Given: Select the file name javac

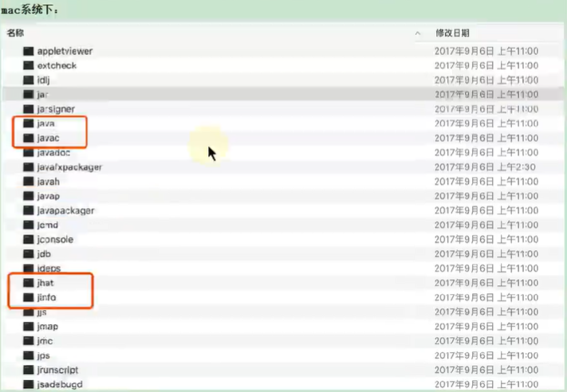Looking at the screenshot, I should click(x=48, y=138).
